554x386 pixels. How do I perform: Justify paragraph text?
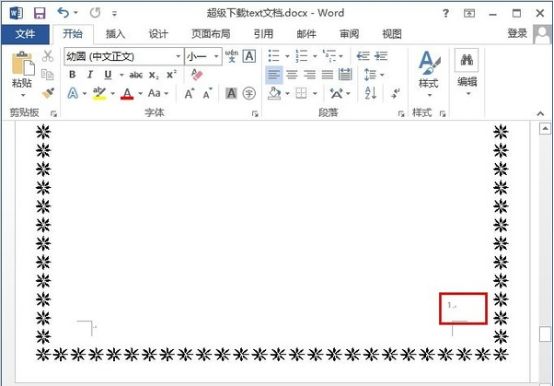[x=327, y=75]
